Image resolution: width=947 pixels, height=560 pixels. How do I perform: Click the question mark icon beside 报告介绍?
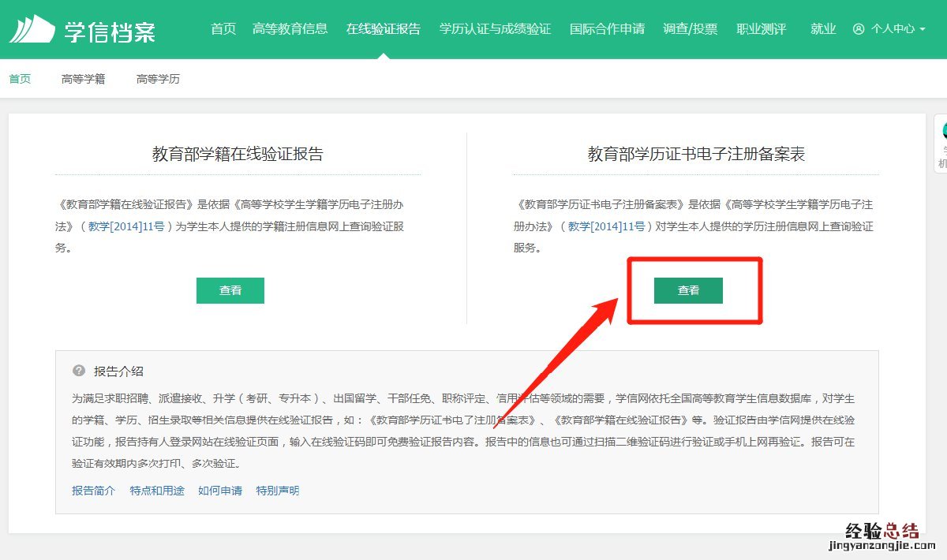point(79,371)
